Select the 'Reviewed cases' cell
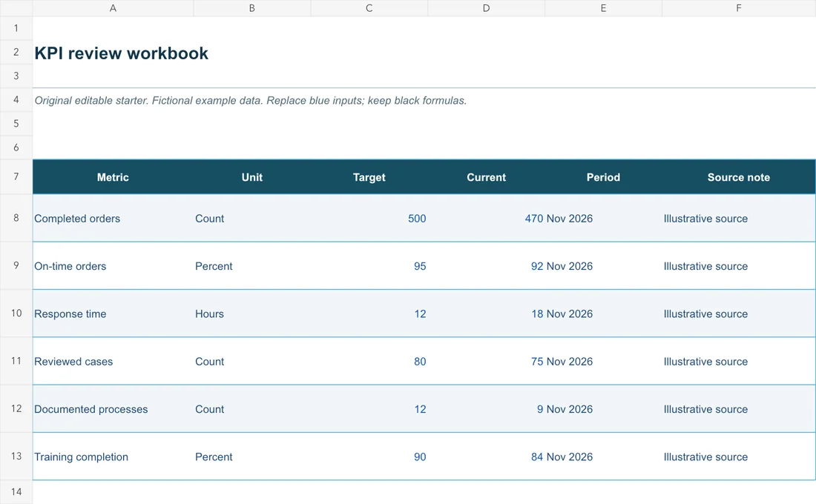Viewport: 816px width, 504px height. point(113,362)
